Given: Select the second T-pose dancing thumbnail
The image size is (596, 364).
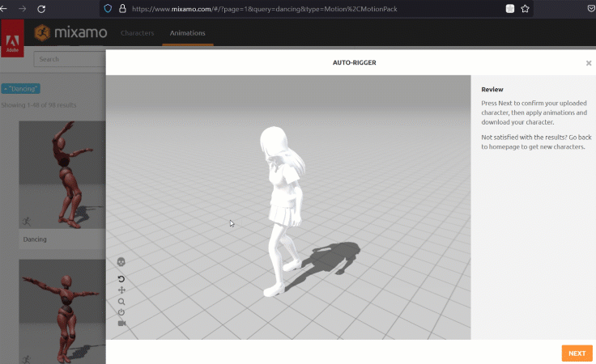Looking at the screenshot, I should (62, 311).
